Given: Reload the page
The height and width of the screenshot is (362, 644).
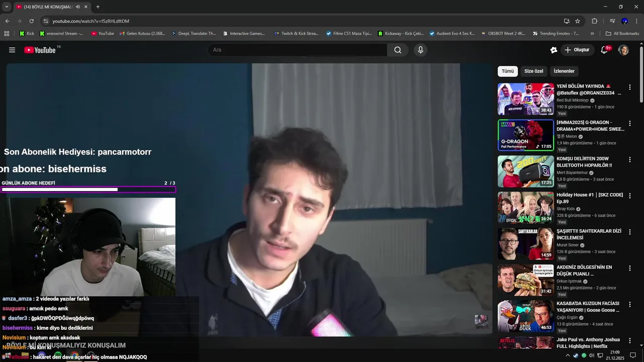Looking at the screenshot, I should tap(31, 21).
